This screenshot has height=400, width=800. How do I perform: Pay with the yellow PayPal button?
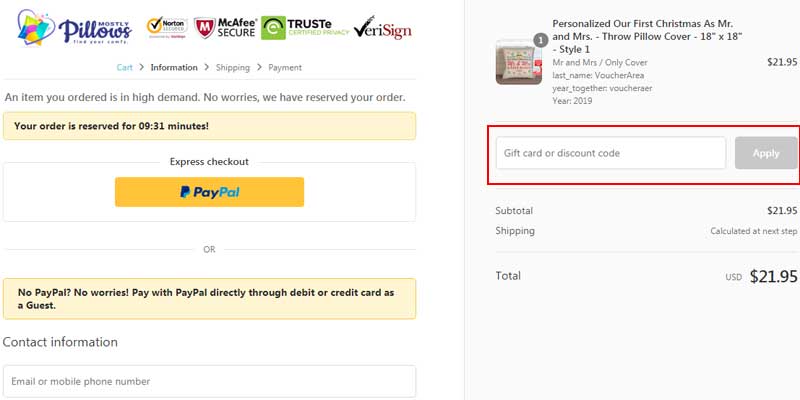point(209,192)
